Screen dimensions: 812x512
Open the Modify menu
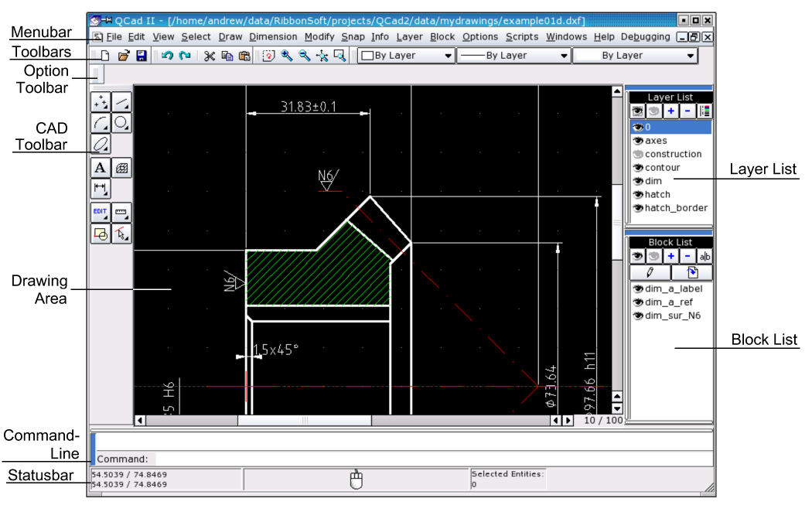point(319,36)
